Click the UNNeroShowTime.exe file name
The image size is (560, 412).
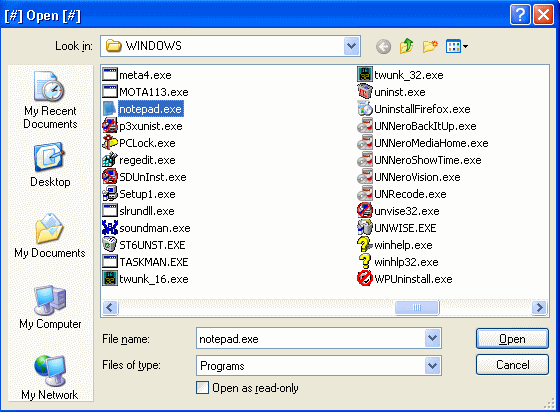(428, 160)
